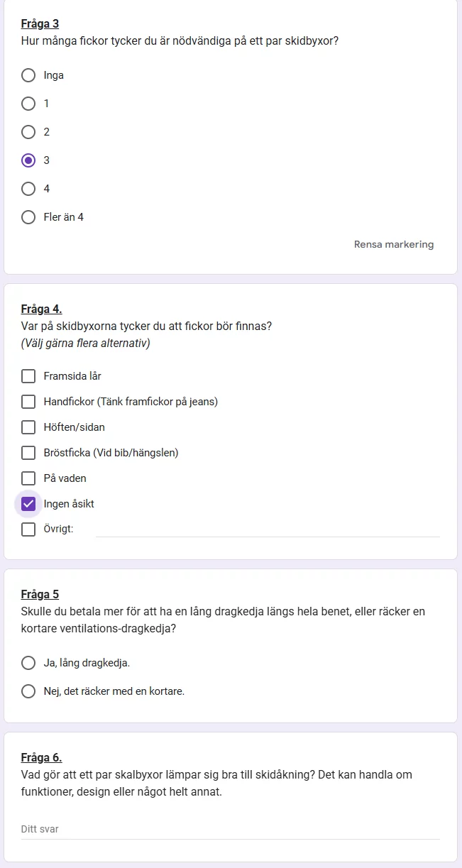Uncheck the 'Ingen åsikt' checkbox

(28, 504)
